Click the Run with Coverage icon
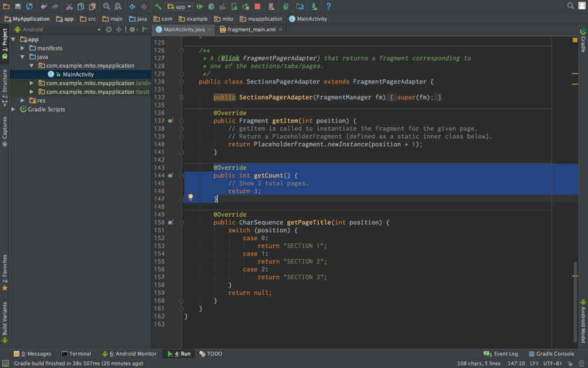This screenshot has height=368, width=588. (x=223, y=6)
